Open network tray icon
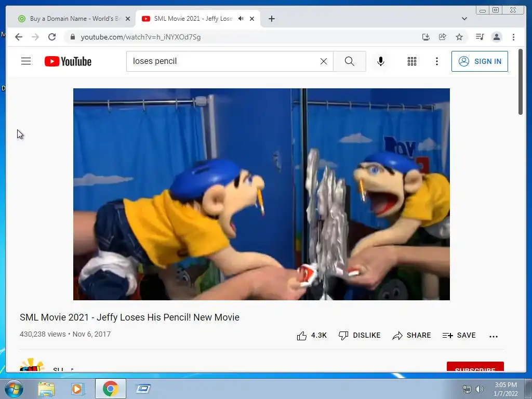Screen dimensions: 532x399 coord(467,389)
